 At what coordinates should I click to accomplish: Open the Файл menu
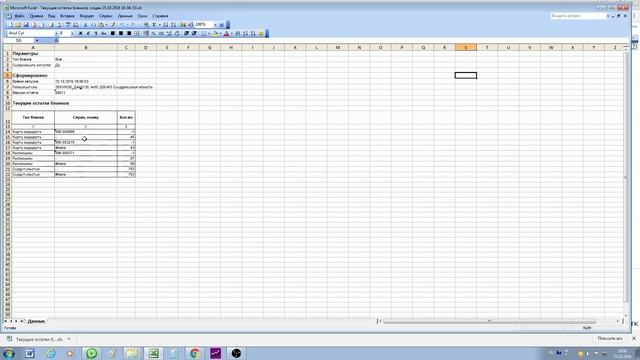(x=19, y=16)
